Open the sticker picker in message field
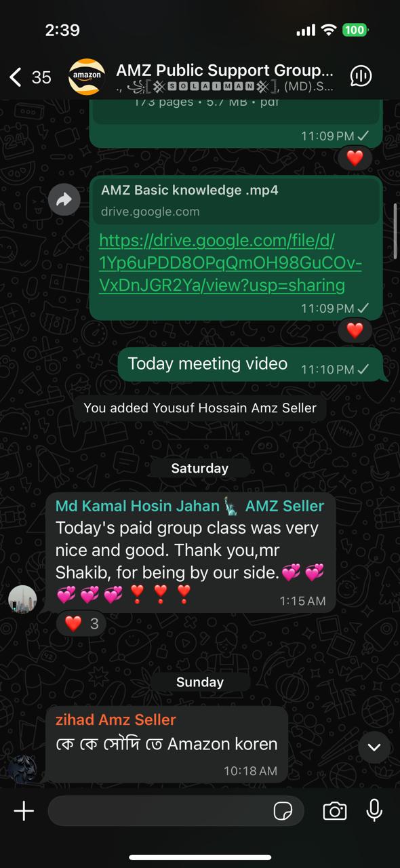Viewport: 400px width, 868px height. coord(283,811)
